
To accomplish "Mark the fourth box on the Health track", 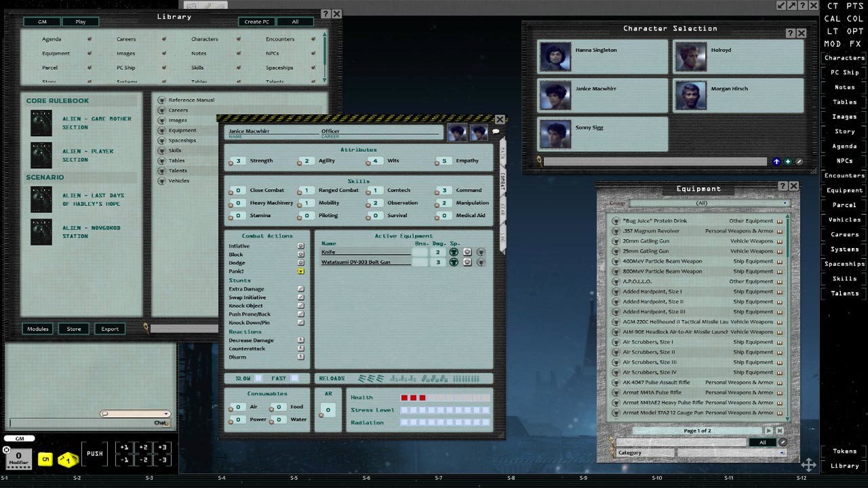I will [x=431, y=397].
